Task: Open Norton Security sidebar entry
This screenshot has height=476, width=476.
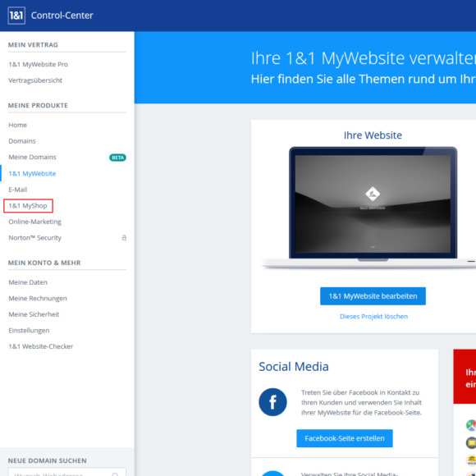Action: tap(35, 238)
